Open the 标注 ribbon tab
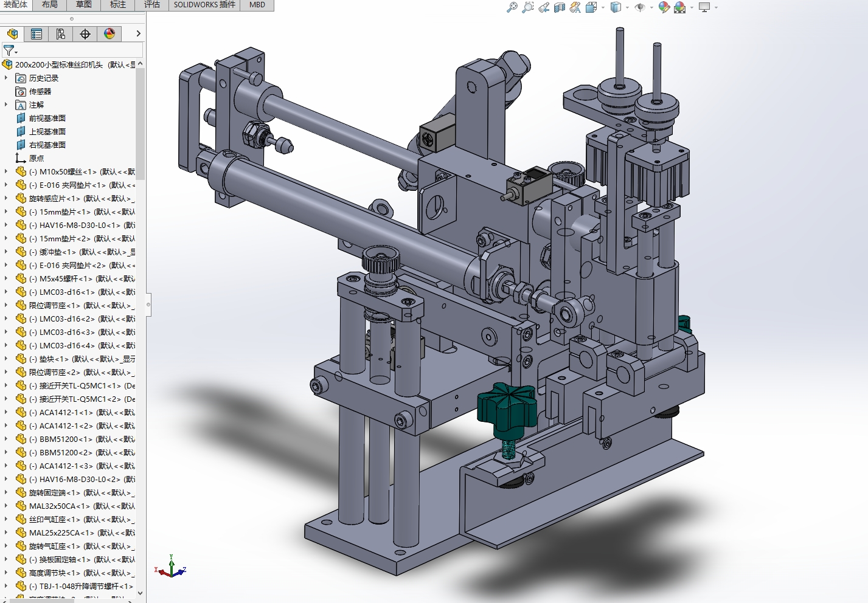This screenshot has height=603, width=868. pyautogui.click(x=118, y=5)
